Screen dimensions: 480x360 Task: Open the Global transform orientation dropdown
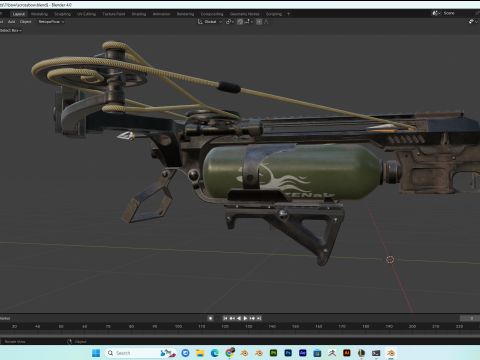tap(210, 22)
